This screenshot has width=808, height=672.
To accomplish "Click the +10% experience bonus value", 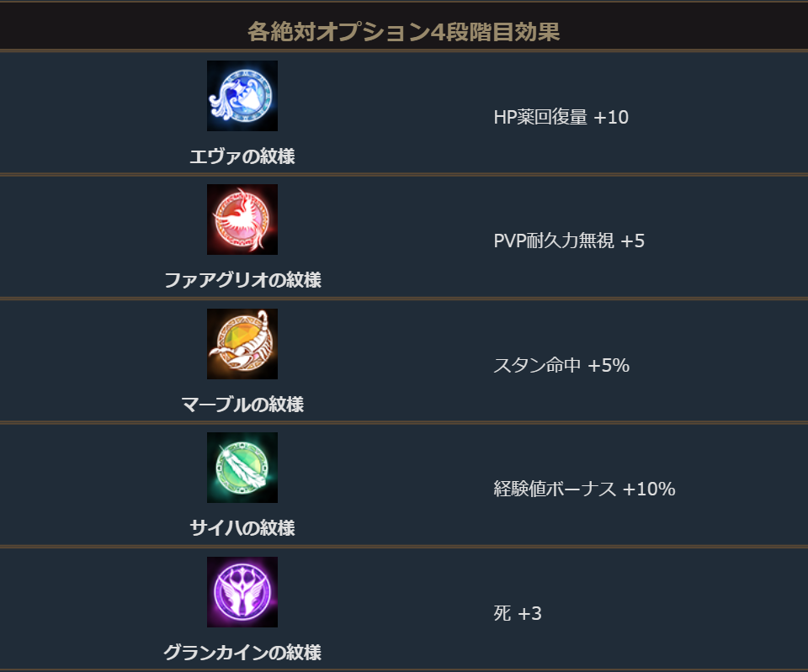I will tap(649, 489).
